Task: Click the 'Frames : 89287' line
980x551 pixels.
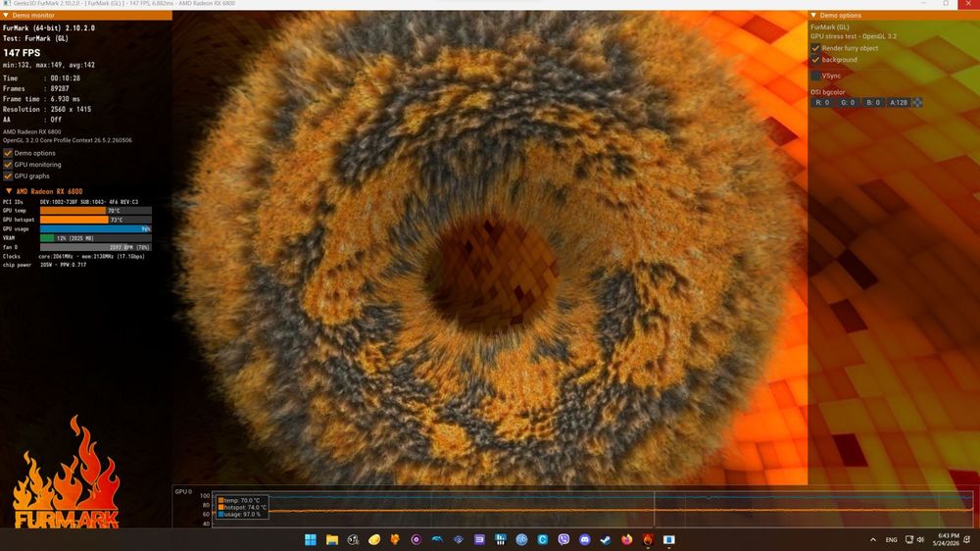Action: 35,89
